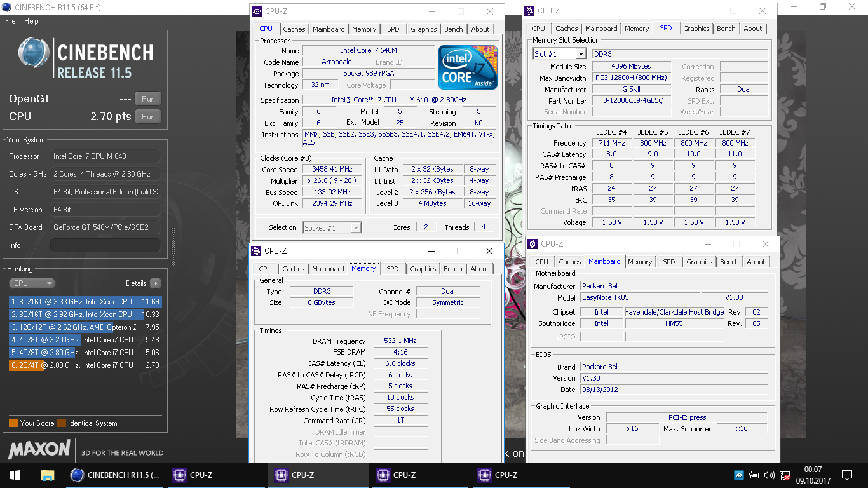Screen dimensions: 868x488
Task: Select ranking row 12C/12T AMD Opteron
Action: click(x=85, y=327)
